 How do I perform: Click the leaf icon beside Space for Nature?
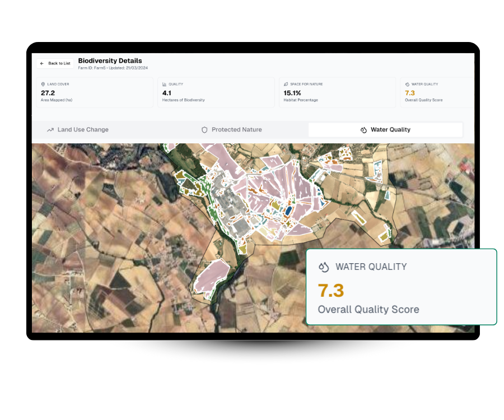point(286,84)
